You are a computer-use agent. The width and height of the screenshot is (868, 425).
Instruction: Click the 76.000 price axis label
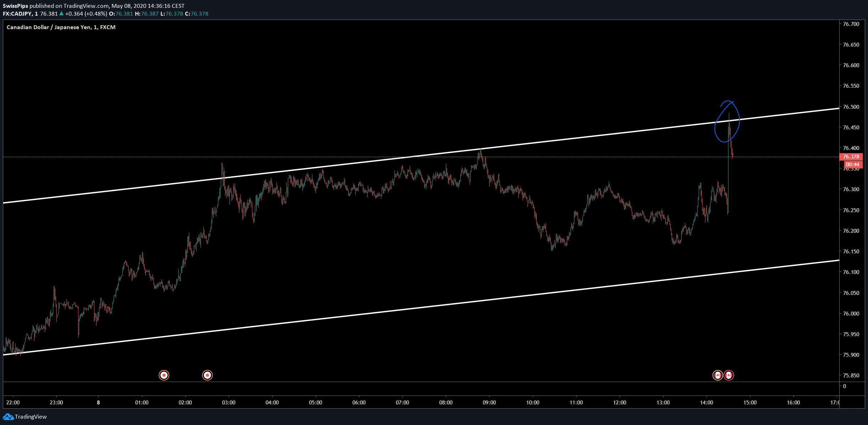tap(851, 313)
